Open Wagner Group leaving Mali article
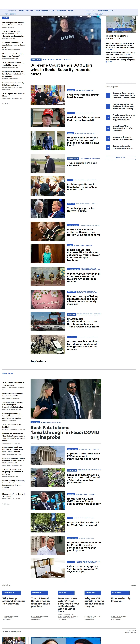 pyautogui.click(x=84, y=277)
